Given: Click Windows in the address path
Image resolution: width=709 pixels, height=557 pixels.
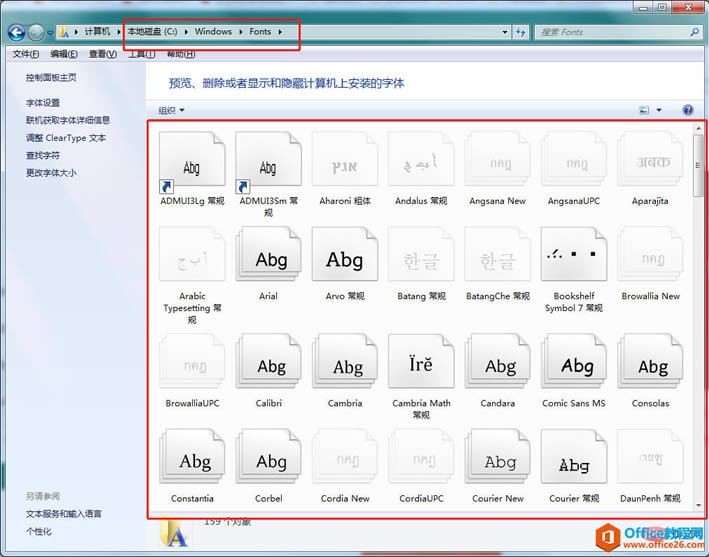Looking at the screenshot, I should 213,32.
